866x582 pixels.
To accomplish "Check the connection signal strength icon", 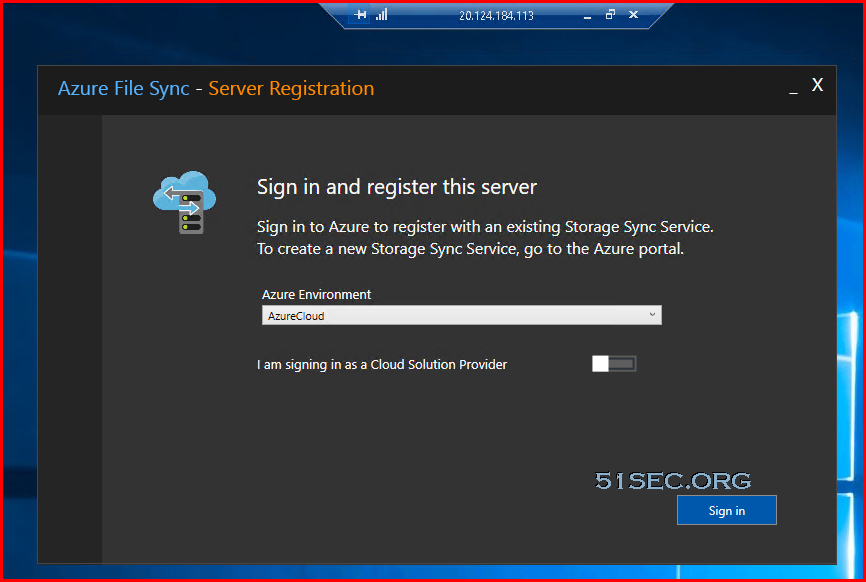I will click(x=382, y=14).
